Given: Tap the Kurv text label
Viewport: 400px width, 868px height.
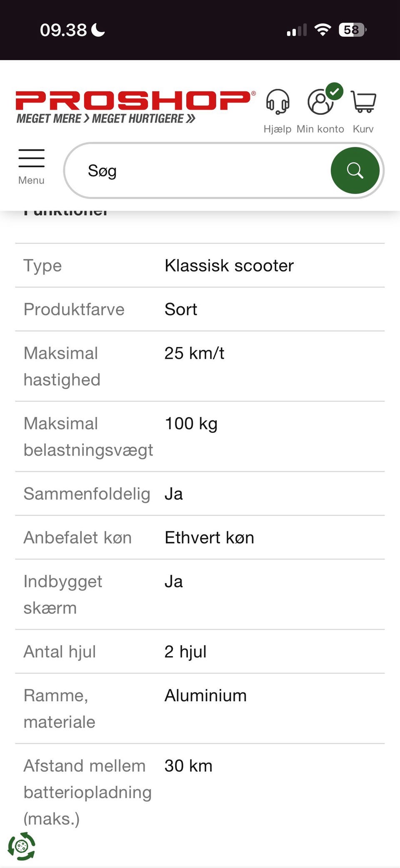Looking at the screenshot, I should pos(363,129).
